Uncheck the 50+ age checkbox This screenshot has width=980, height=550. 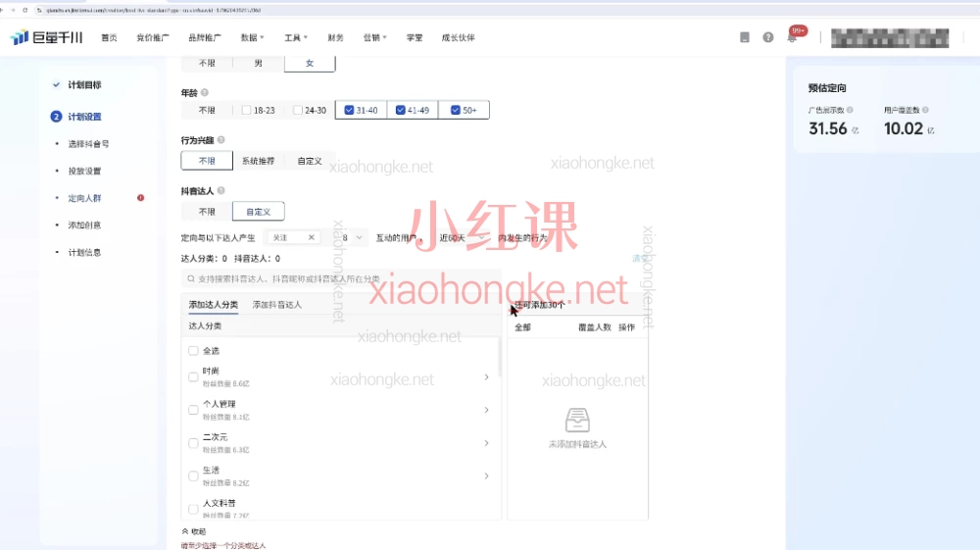point(456,110)
